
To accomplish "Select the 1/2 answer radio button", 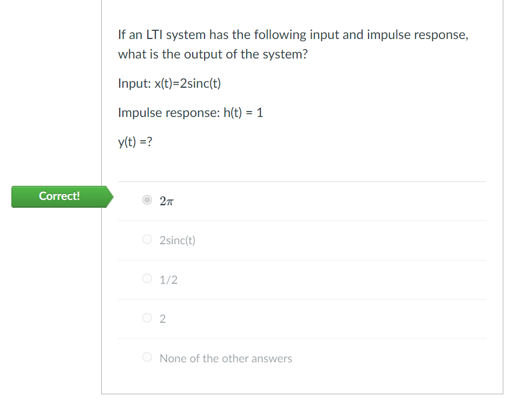I will (147, 278).
